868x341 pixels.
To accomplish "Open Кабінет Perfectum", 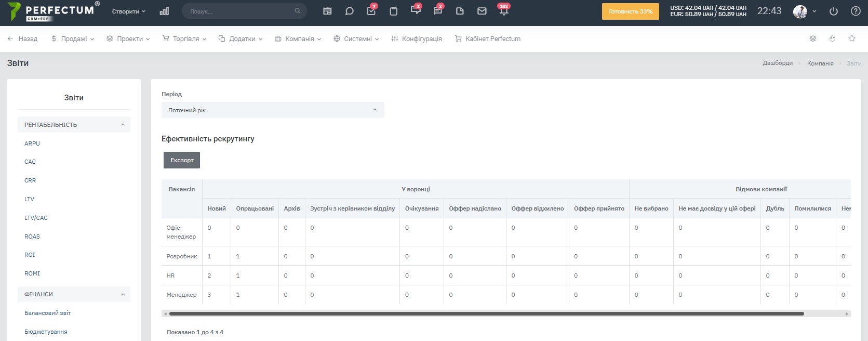I will pyautogui.click(x=488, y=38).
